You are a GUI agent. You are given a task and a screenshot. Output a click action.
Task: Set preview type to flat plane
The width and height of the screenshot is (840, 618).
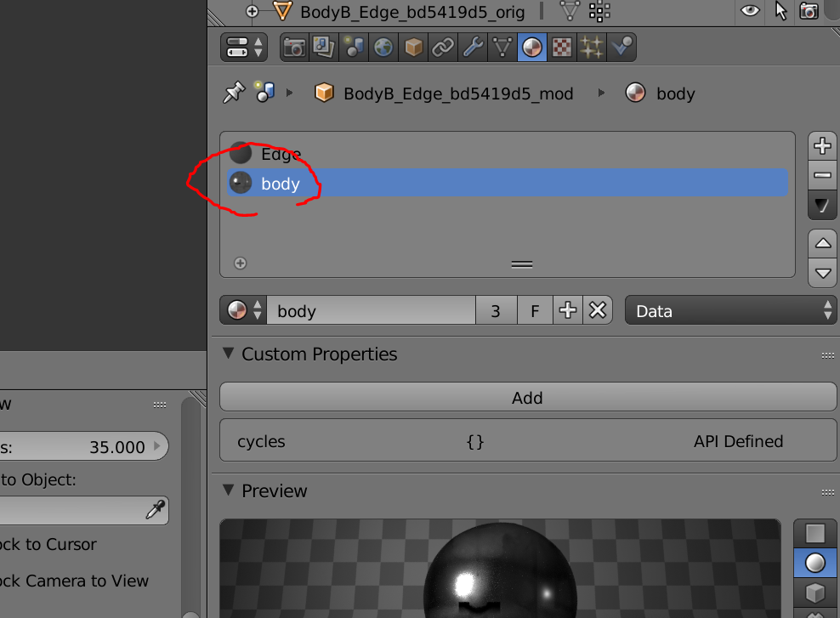pyautogui.click(x=814, y=533)
